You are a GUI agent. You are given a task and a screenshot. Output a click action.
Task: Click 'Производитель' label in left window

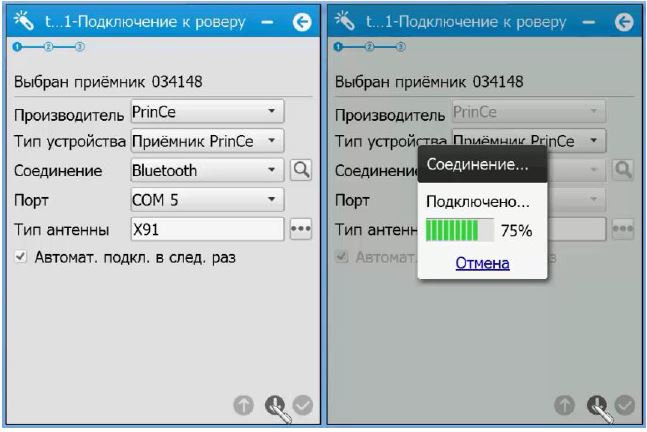[69, 115]
